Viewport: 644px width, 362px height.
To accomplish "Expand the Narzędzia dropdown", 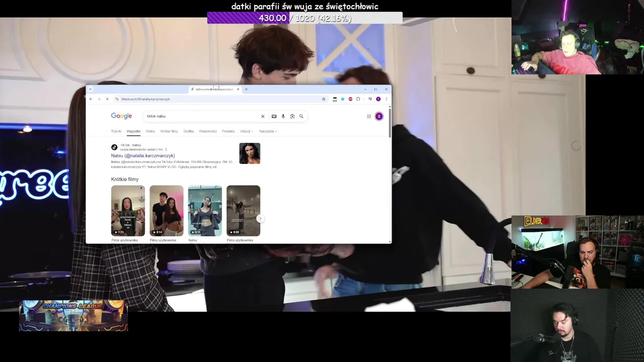I will pos(268,131).
